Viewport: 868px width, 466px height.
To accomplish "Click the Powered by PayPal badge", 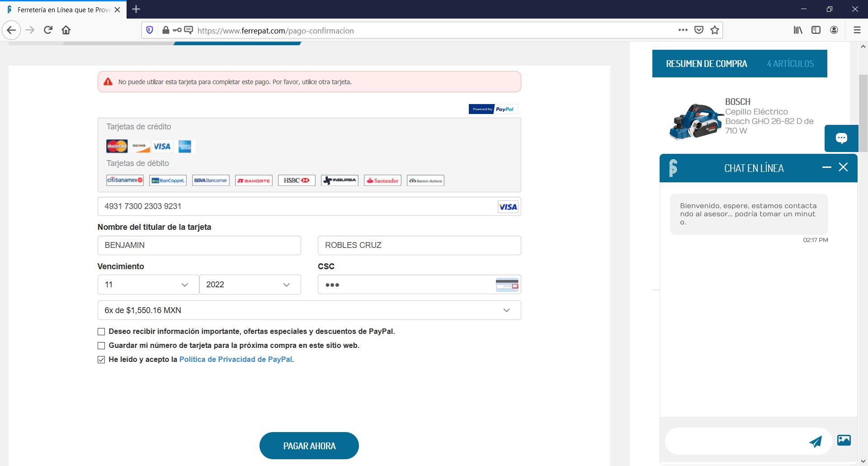I will coord(493,109).
